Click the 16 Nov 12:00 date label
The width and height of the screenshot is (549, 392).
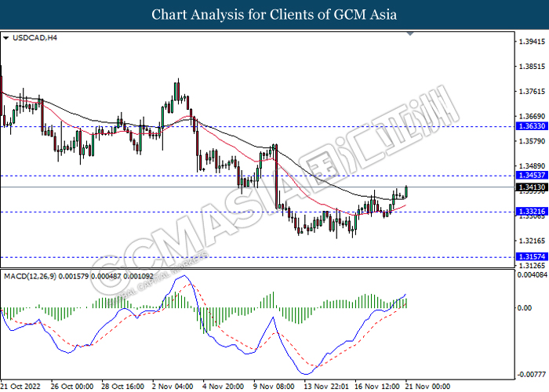click(x=377, y=387)
